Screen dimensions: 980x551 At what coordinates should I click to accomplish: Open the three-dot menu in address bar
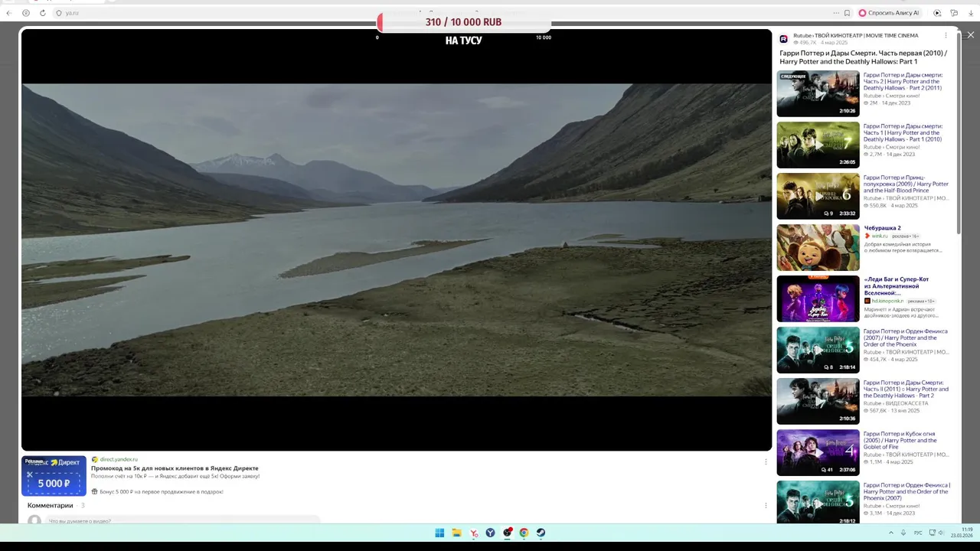(836, 13)
